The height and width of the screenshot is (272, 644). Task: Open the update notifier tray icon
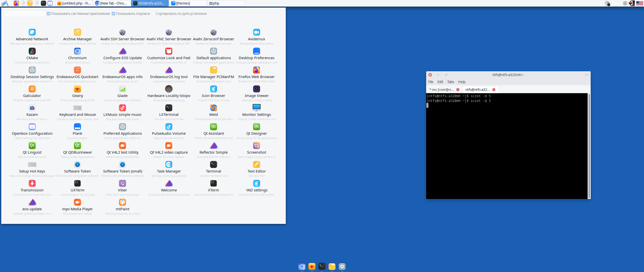tap(608, 3)
